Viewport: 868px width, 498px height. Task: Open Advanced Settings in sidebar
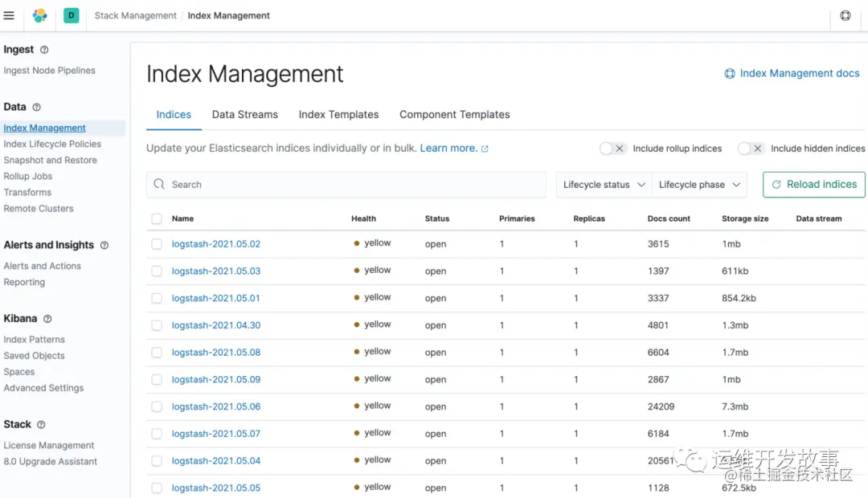[43, 388]
